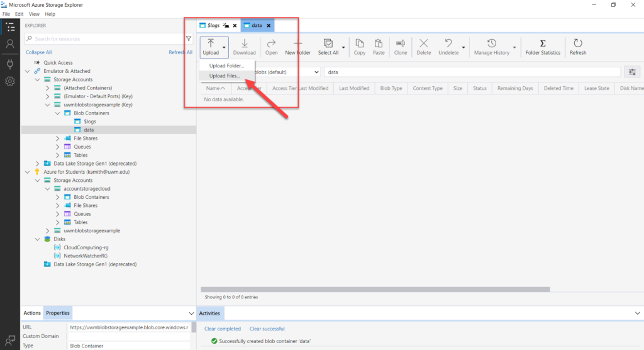Click the Manage History toolbar icon

coord(492,47)
